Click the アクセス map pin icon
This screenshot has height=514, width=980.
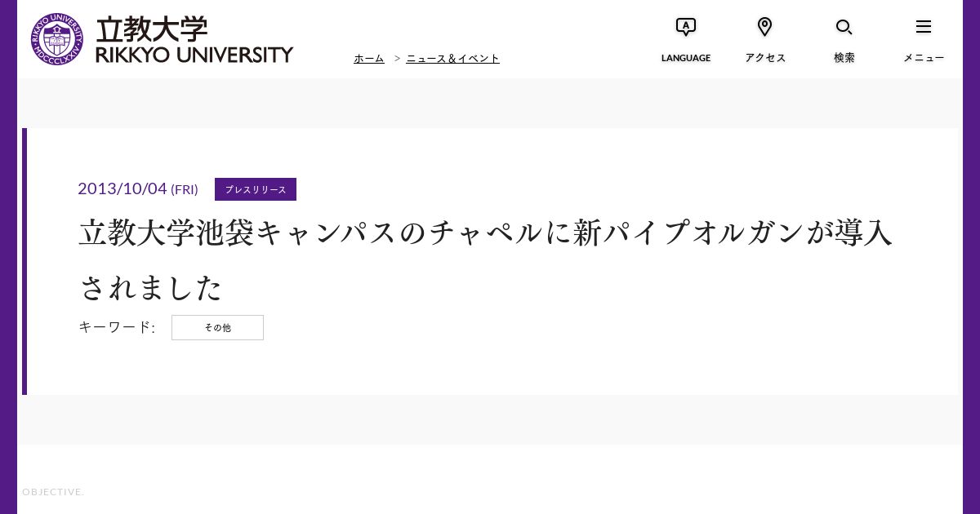click(x=765, y=27)
